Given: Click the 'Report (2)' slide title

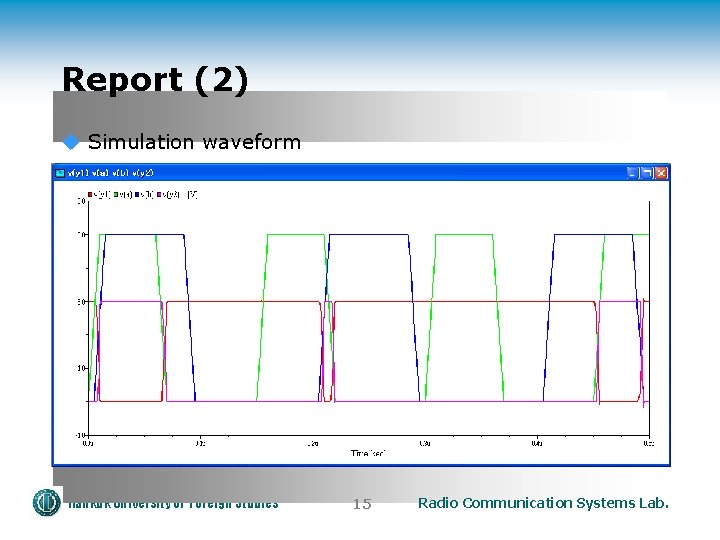Looking at the screenshot, I should [155, 80].
